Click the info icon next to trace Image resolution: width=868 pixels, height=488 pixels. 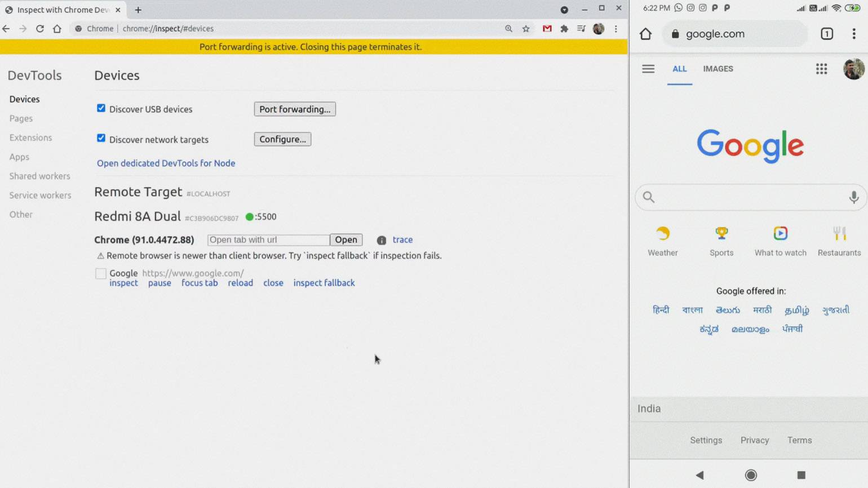point(382,240)
